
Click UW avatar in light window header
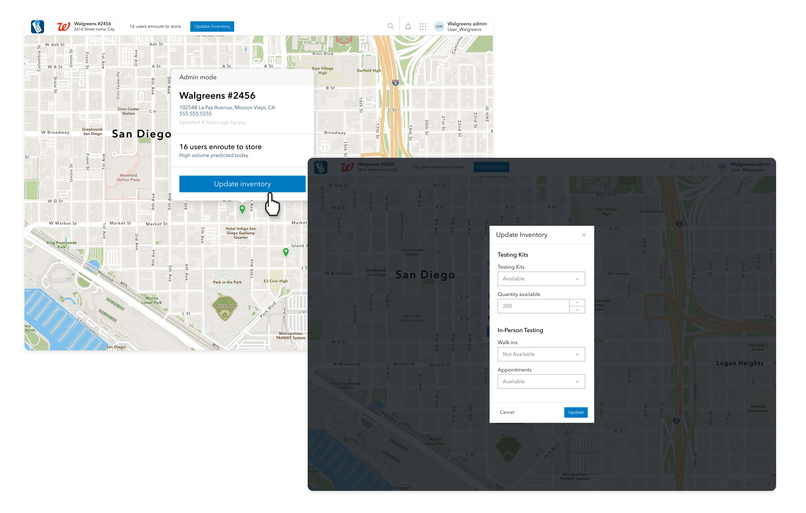pyautogui.click(x=439, y=26)
